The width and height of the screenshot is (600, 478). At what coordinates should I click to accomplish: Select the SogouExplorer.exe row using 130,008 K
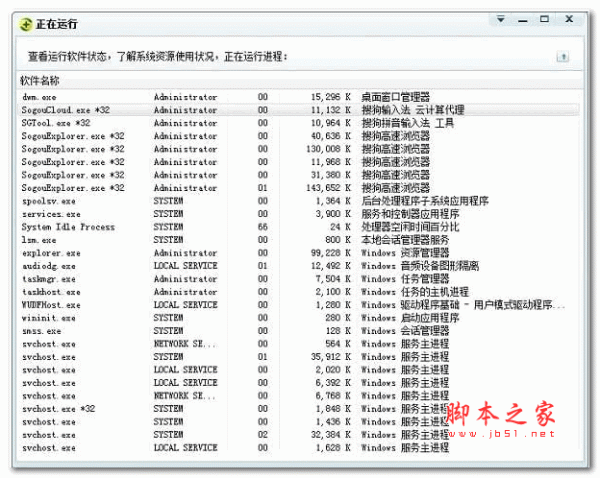[x=299, y=149]
